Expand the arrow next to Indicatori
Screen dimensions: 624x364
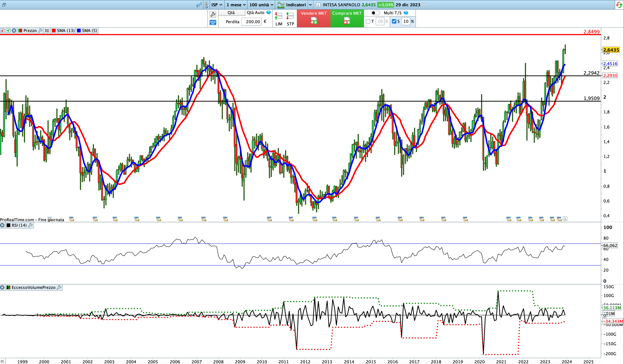point(310,5)
